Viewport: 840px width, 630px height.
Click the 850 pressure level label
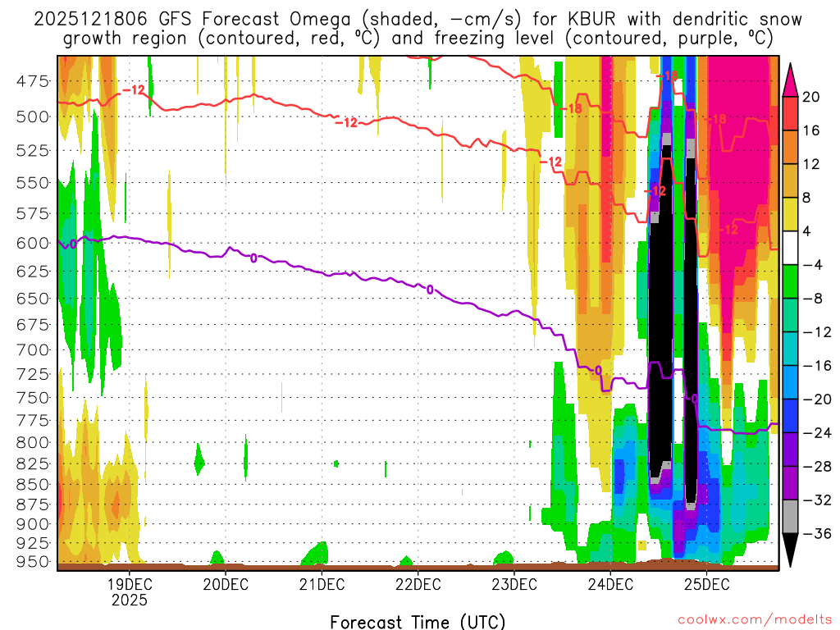tap(32, 484)
